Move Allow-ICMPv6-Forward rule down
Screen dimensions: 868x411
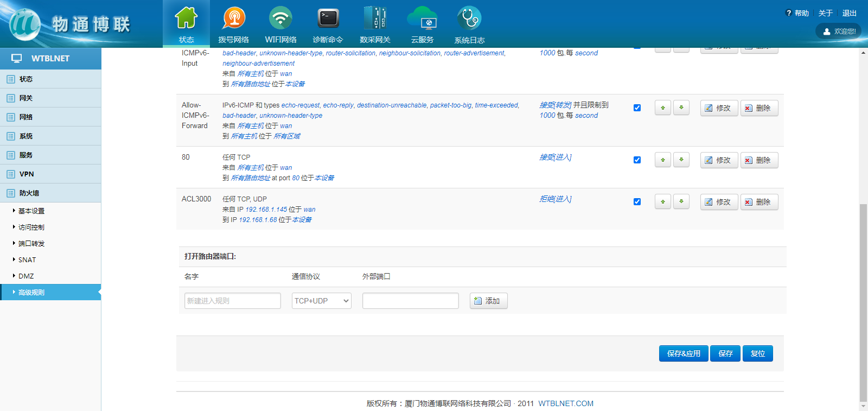[681, 108]
